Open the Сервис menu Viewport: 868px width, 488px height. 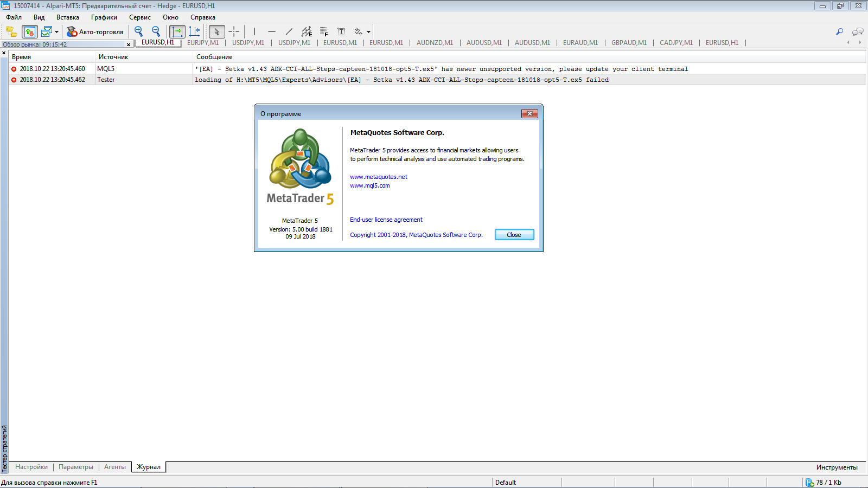(x=140, y=17)
